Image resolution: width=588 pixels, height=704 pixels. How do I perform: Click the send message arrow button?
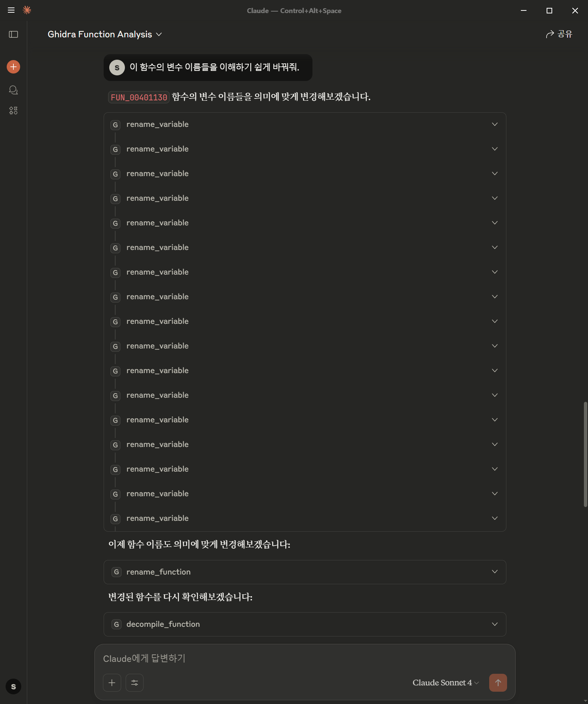pos(498,683)
